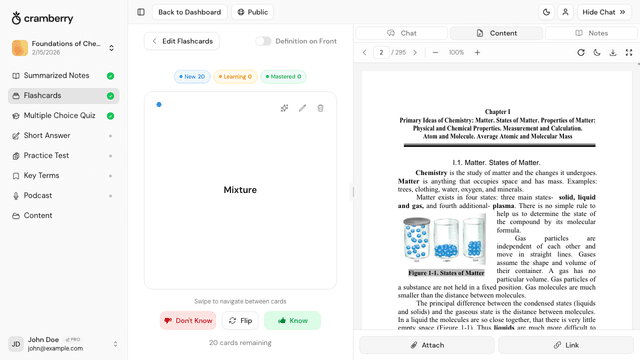Open Short Answer section
Viewport: 640px width, 360px height.
pos(64,136)
